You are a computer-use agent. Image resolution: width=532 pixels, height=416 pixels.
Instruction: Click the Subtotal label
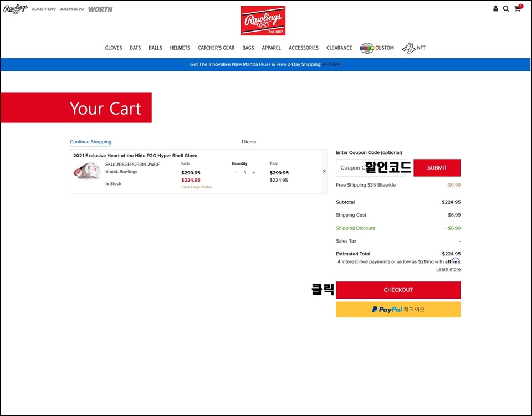tap(345, 202)
